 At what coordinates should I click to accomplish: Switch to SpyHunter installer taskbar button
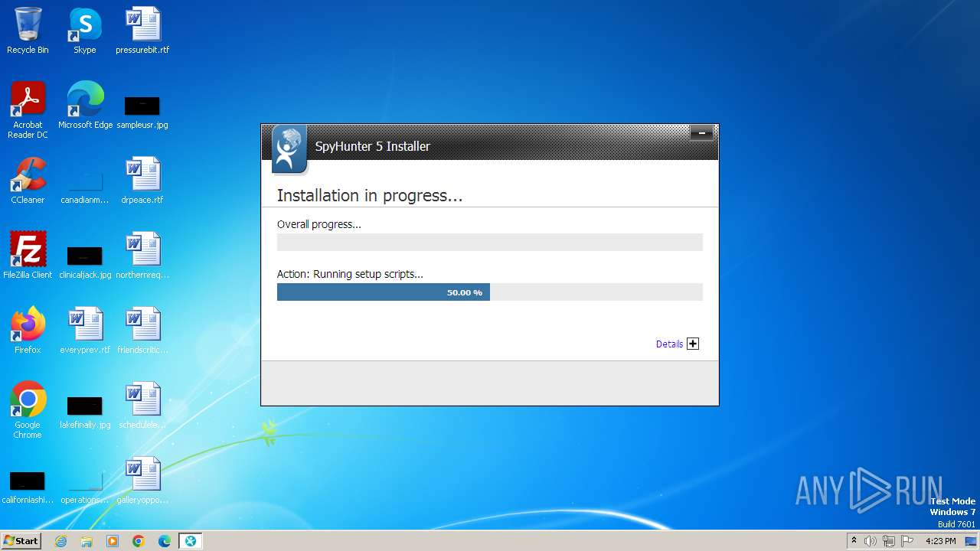190,541
